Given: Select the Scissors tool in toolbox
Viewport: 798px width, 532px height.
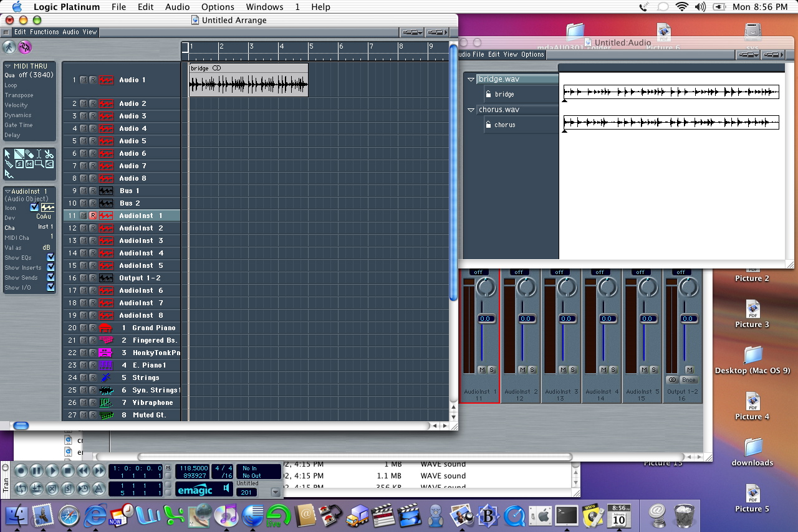Looking at the screenshot, I should tap(49, 154).
